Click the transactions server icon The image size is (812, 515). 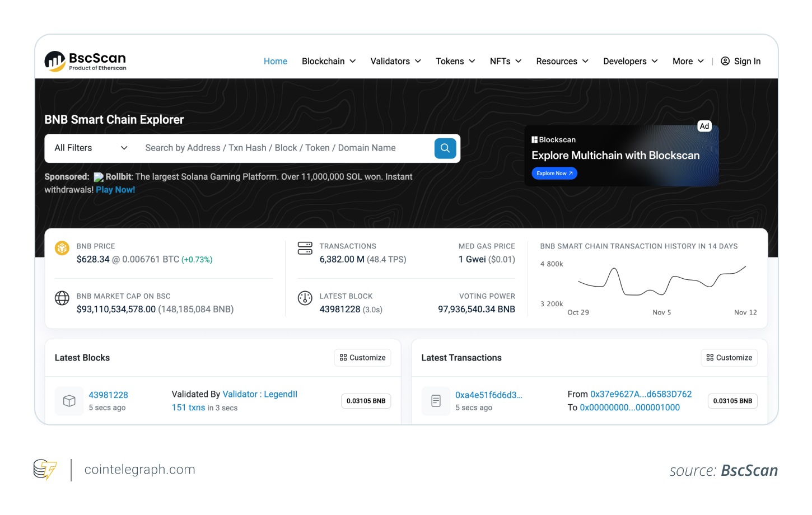305,248
